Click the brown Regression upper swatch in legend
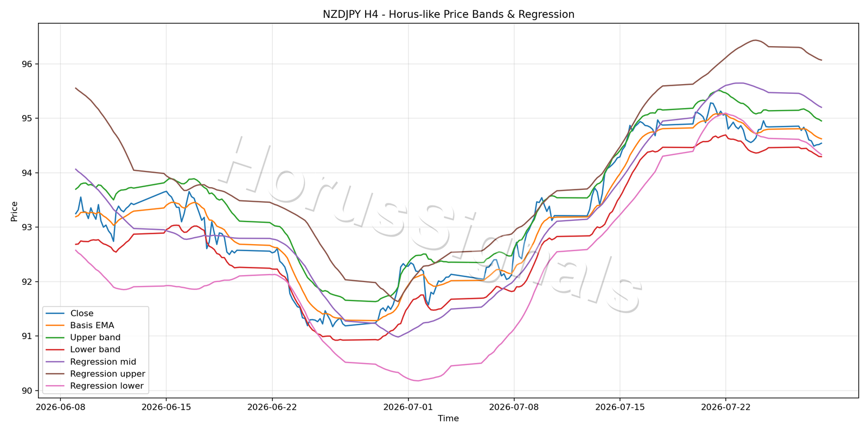This screenshot has width=868, height=434. click(55, 374)
